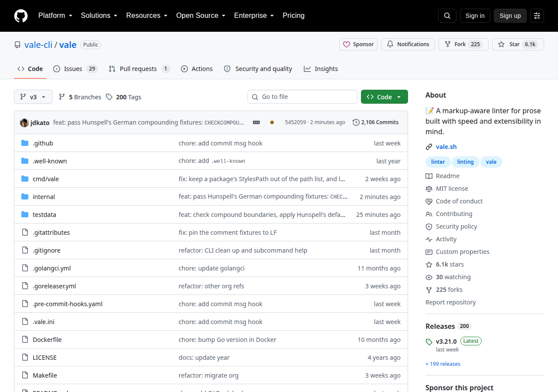Click the vale-cli organization link
The width and height of the screenshot is (558, 392).
coord(38,44)
